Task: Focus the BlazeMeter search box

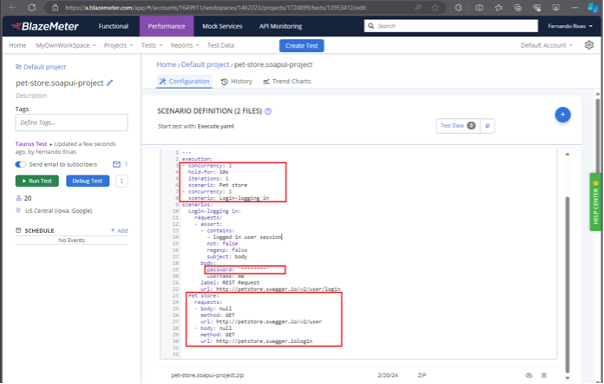Action: 451,26
